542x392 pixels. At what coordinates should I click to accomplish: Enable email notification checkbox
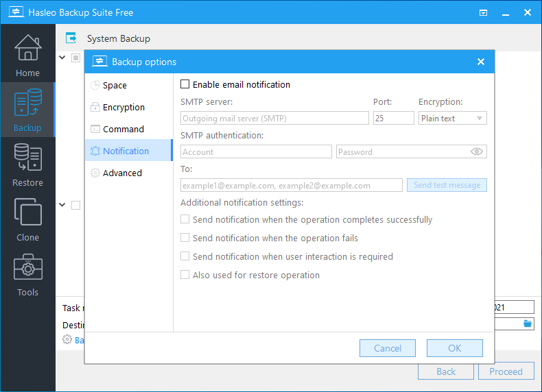click(185, 84)
